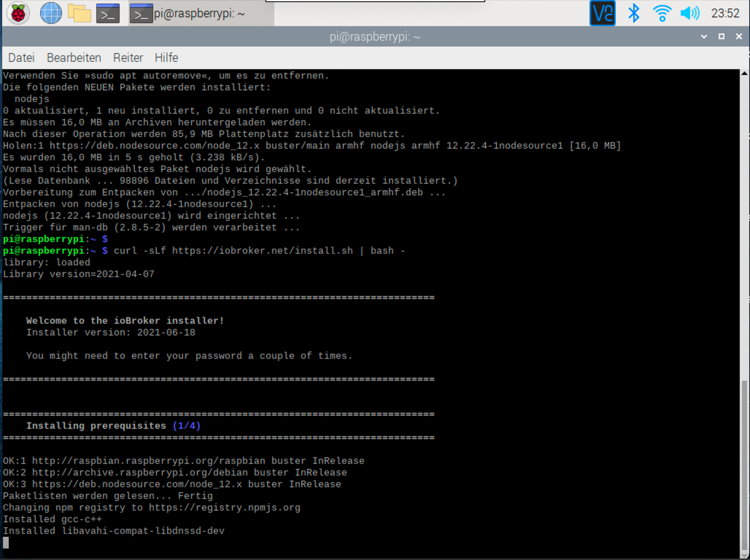Click "Installing prerequisites (1/4)" heading

pos(113,426)
